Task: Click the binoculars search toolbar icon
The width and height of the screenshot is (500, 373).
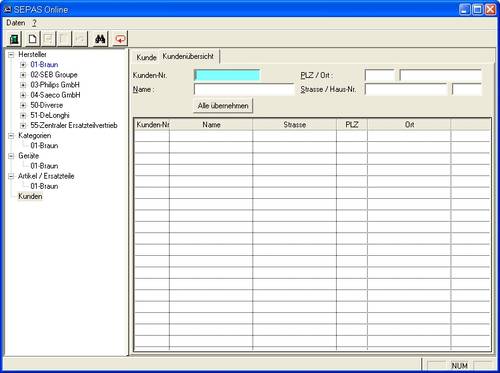Action: pyautogui.click(x=100, y=39)
